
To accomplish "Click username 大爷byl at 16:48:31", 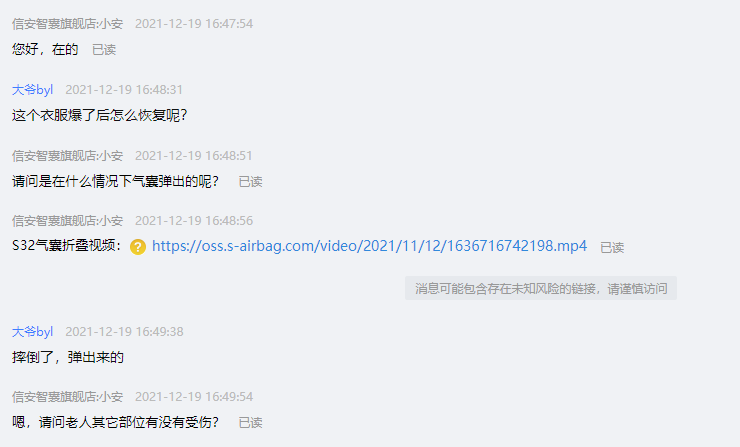I will (32, 90).
